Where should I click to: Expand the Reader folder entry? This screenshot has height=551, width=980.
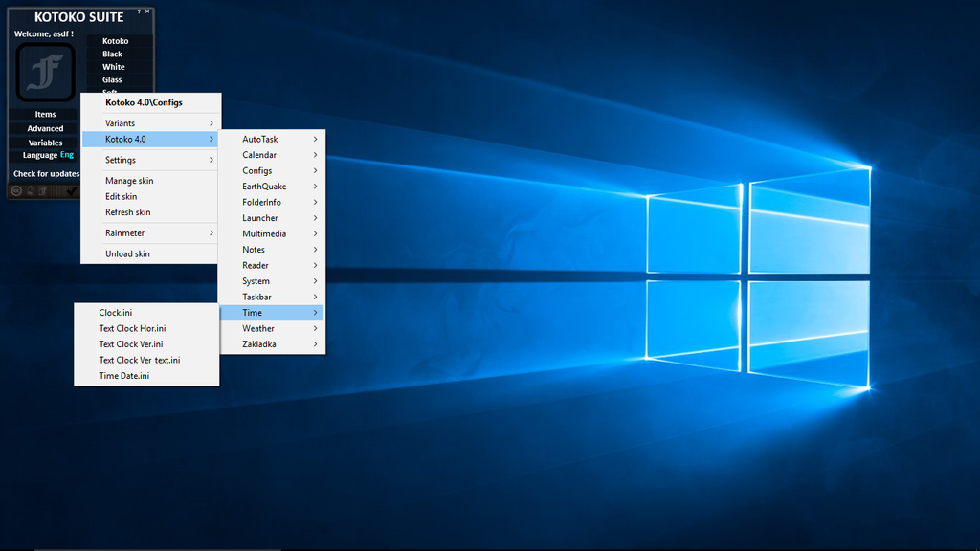pos(272,266)
